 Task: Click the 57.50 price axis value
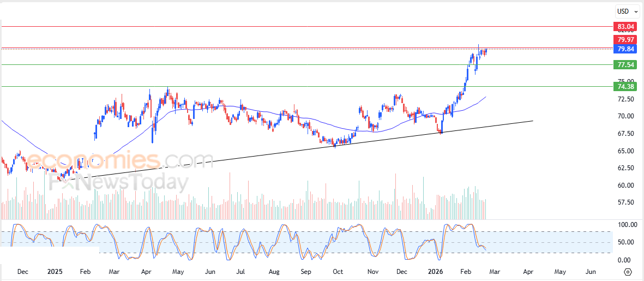tap(625, 202)
